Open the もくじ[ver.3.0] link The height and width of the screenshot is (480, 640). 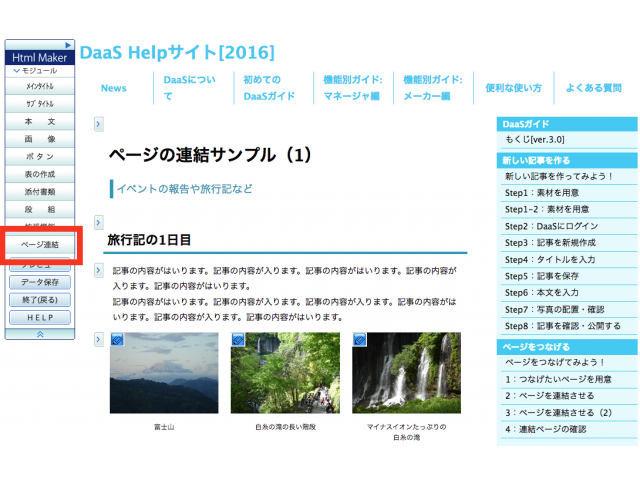tap(536, 140)
